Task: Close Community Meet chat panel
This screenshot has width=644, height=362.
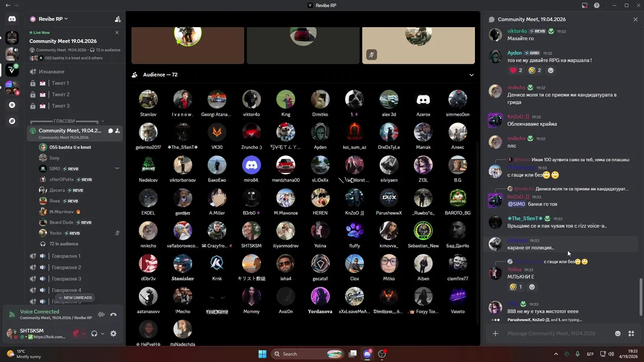Action: [x=635, y=19]
